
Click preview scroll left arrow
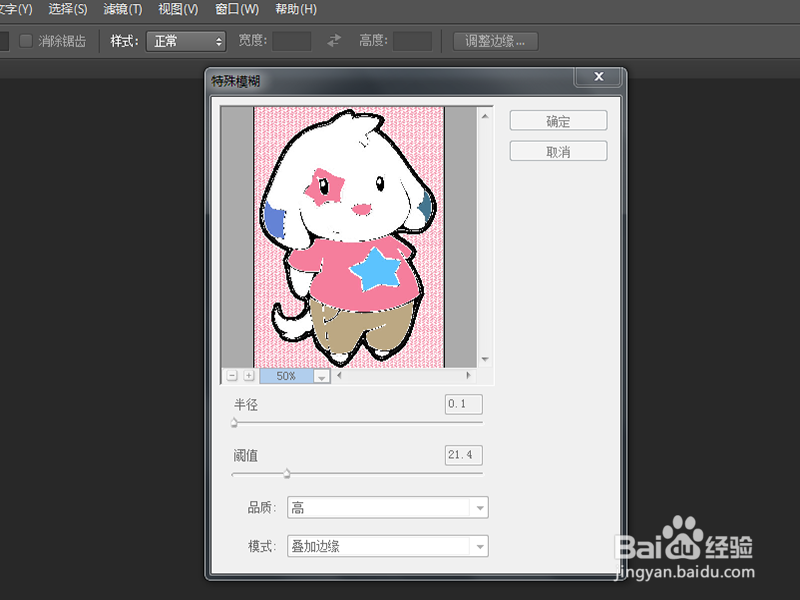tap(339, 376)
